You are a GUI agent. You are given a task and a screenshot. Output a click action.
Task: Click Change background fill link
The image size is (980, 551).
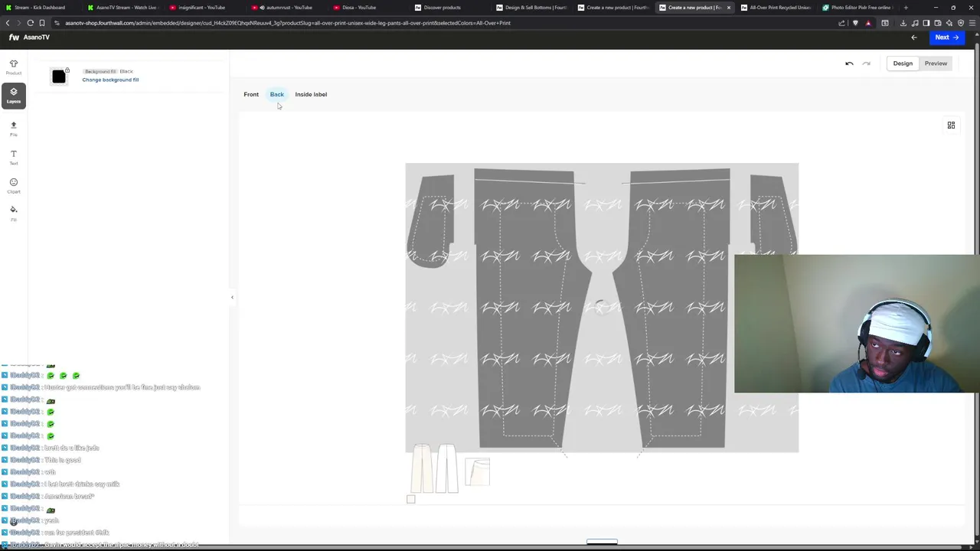coord(110,80)
